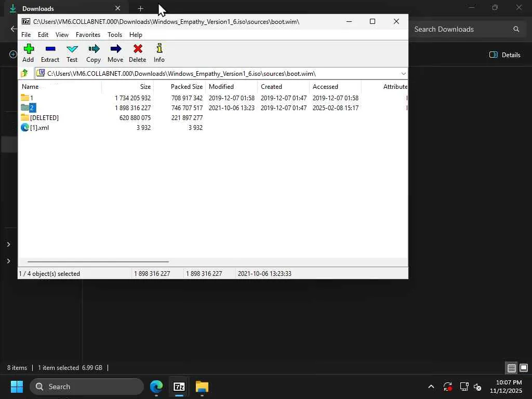
Task: Run the Test archive tool
Action: point(72,49)
